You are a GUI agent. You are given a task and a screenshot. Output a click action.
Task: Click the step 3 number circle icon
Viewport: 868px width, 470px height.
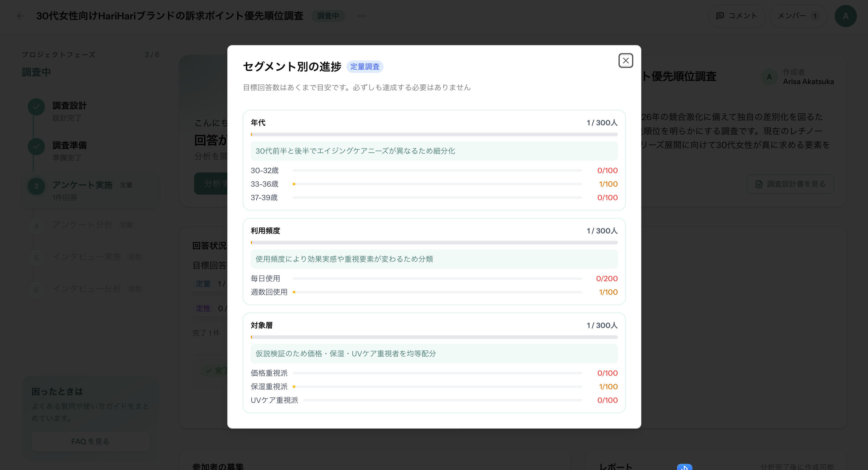pyautogui.click(x=36, y=186)
